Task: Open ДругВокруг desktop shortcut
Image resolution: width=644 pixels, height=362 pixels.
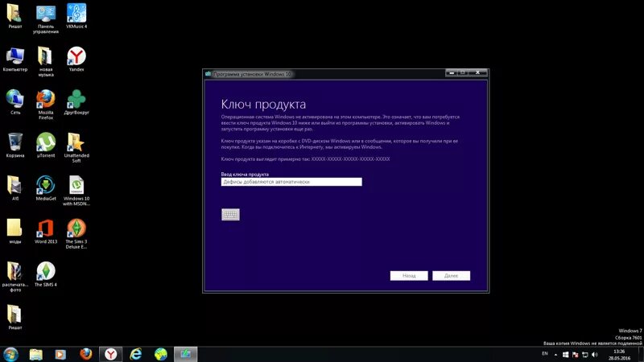Action: coord(76,102)
